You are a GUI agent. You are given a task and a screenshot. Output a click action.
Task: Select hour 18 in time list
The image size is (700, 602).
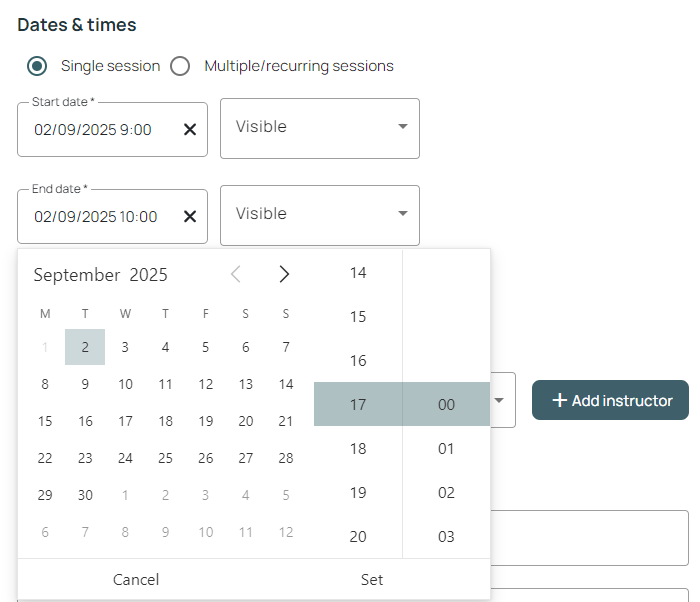click(358, 448)
